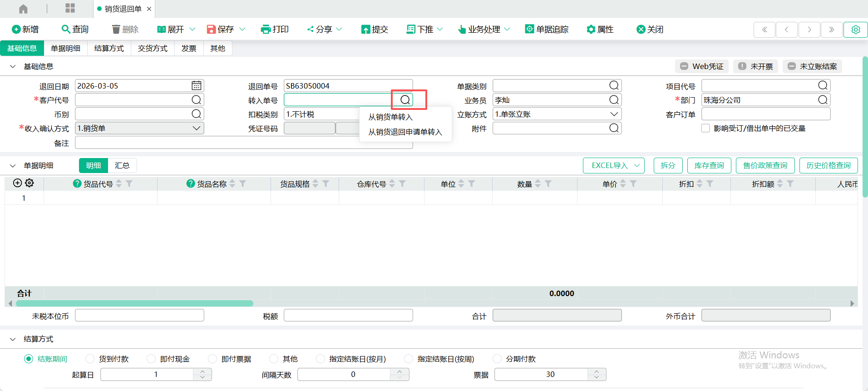Select the 货到付款 radio option

pos(90,359)
